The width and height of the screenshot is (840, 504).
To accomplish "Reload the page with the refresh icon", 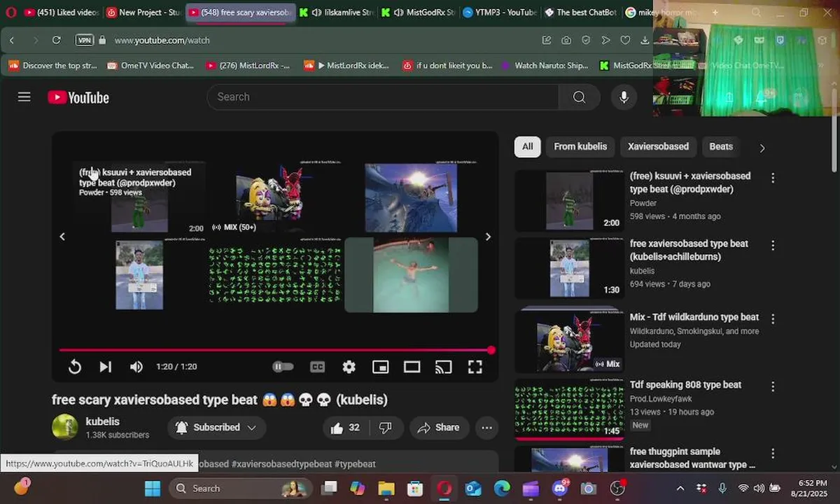I will 57,41.
